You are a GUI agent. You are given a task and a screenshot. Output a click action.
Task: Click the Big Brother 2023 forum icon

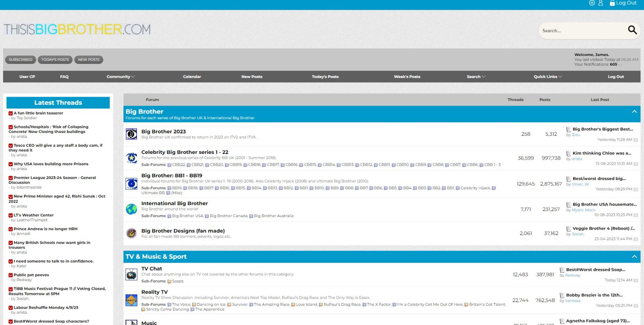click(131, 134)
